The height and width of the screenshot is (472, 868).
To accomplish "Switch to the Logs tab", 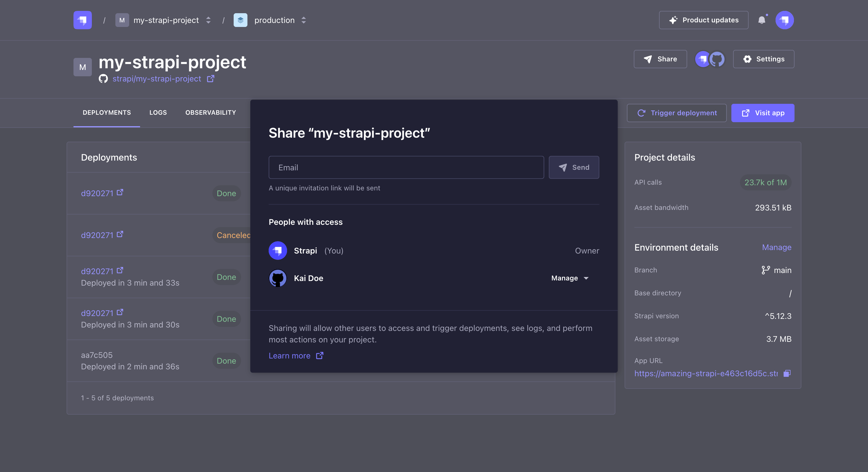I will [158, 112].
